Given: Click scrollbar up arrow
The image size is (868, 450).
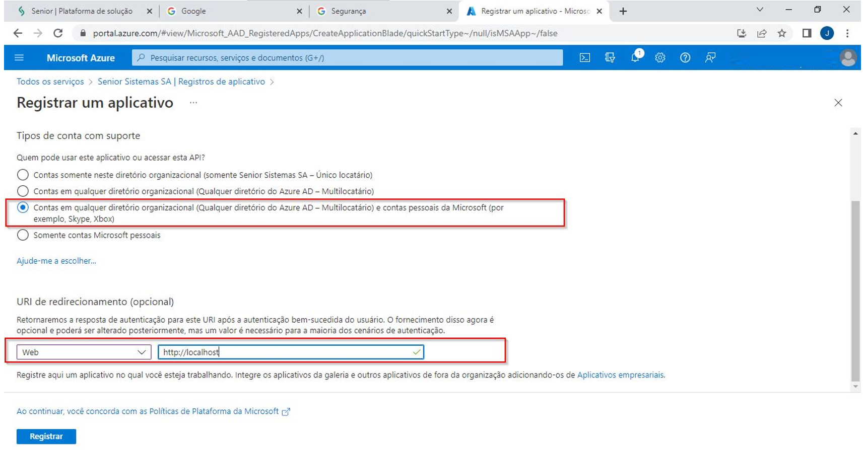Looking at the screenshot, I should [x=855, y=133].
